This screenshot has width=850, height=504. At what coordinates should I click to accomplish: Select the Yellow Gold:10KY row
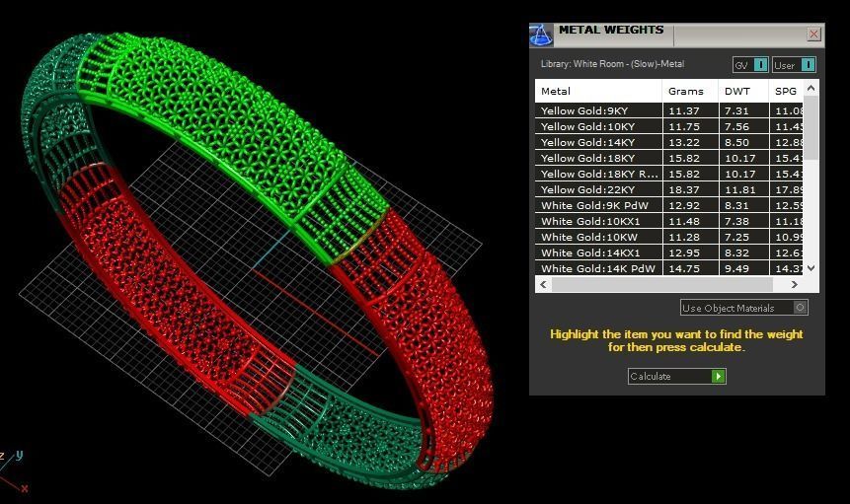click(669, 126)
